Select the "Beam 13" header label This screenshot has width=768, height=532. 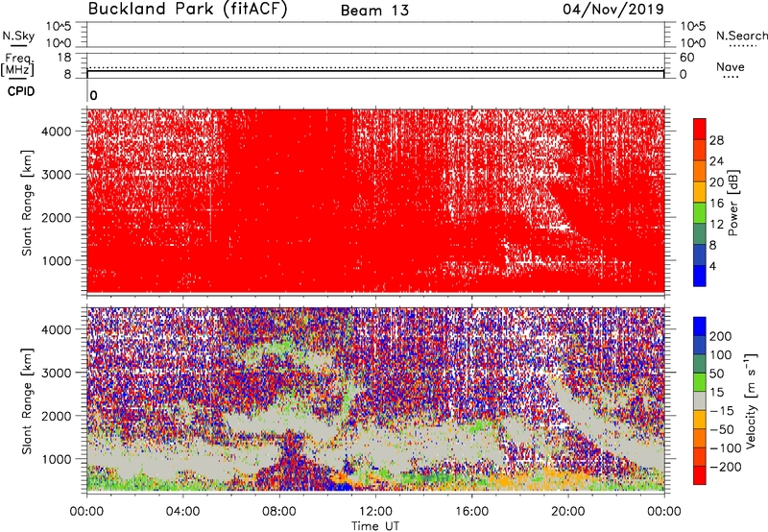(374, 11)
